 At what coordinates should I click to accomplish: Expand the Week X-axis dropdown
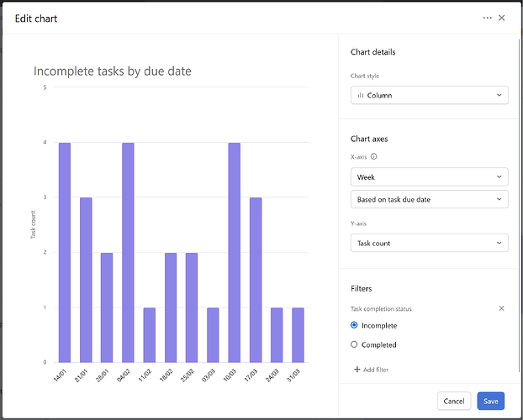coord(430,177)
